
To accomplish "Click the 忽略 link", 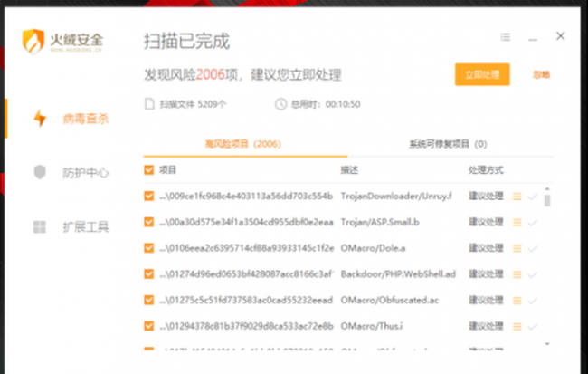I will coord(541,74).
